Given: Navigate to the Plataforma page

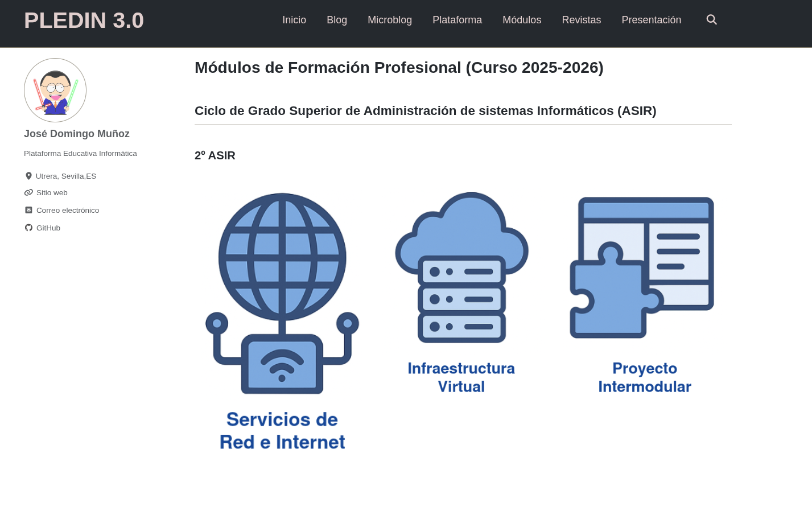Looking at the screenshot, I should tap(457, 20).
